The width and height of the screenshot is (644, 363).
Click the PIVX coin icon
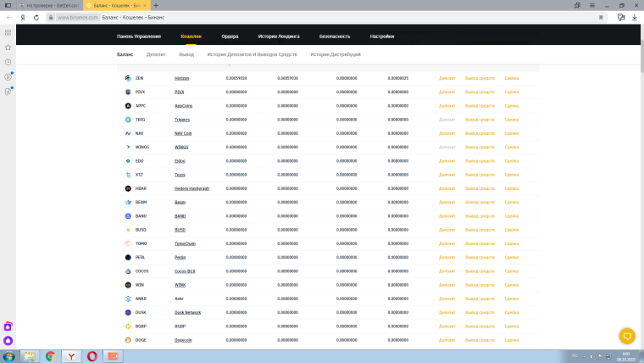click(128, 92)
